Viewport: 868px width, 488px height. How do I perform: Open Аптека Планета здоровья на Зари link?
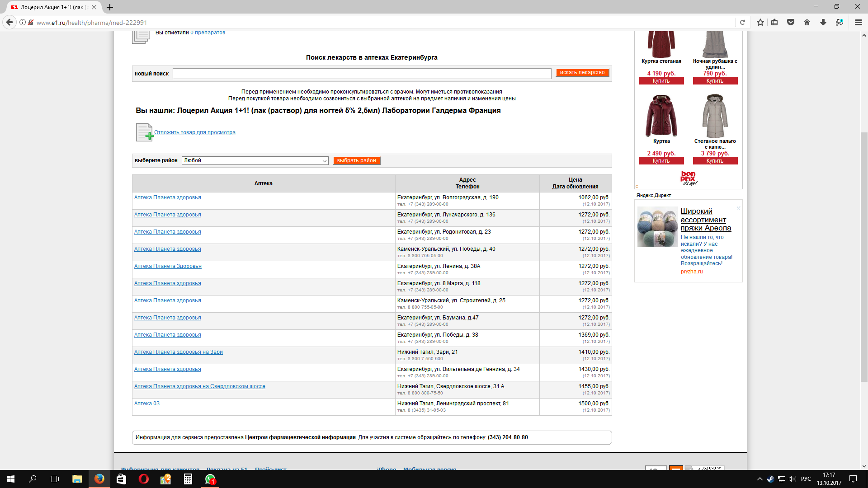point(179,352)
